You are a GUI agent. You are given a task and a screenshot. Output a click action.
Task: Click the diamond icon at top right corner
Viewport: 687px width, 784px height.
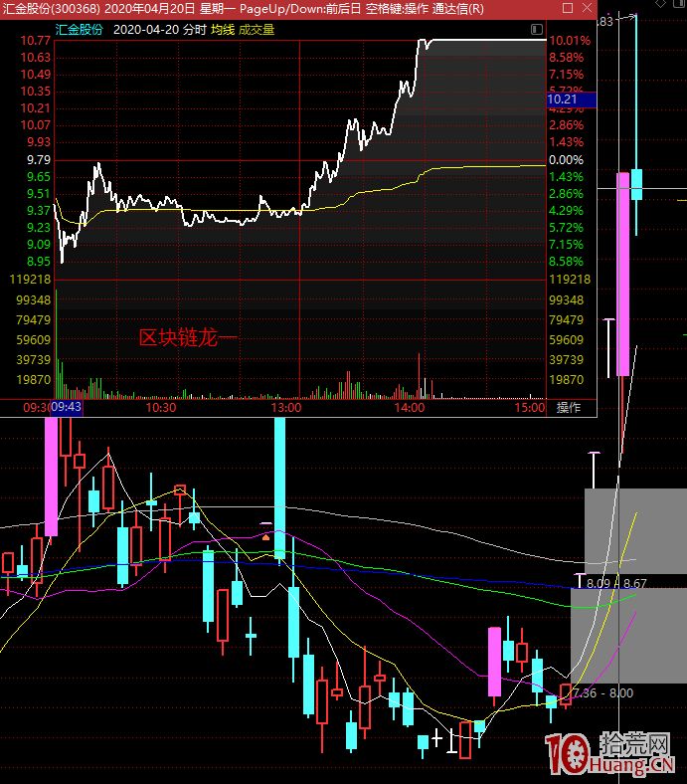[x=661, y=4]
